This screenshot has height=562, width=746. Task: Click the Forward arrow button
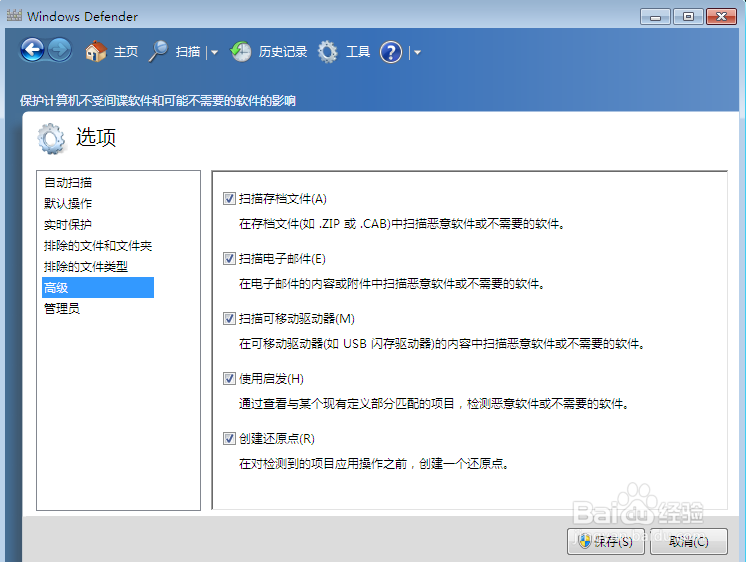click(x=60, y=50)
